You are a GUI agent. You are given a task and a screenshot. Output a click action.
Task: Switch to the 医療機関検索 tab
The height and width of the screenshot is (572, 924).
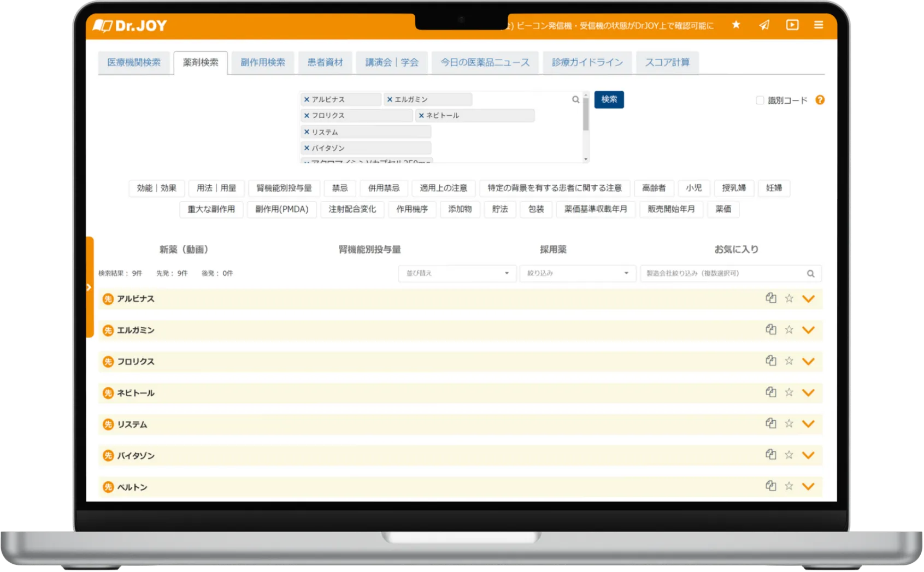pyautogui.click(x=134, y=63)
